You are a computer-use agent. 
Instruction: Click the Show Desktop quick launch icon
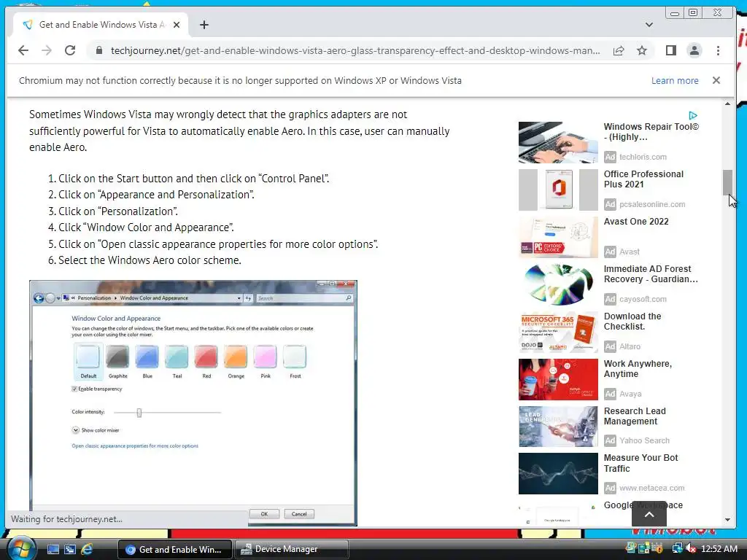click(x=53, y=549)
